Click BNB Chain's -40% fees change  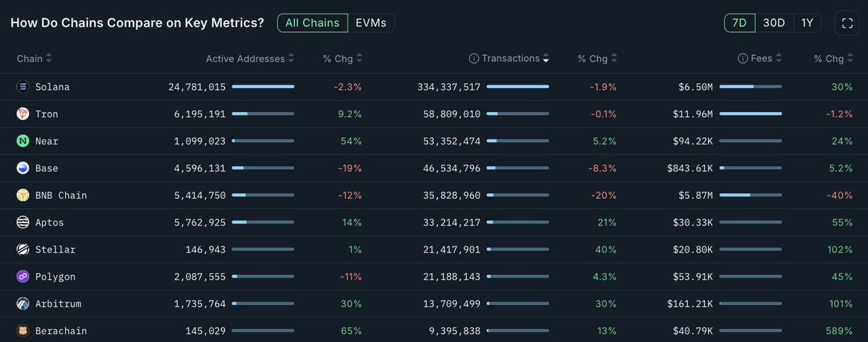(839, 195)
